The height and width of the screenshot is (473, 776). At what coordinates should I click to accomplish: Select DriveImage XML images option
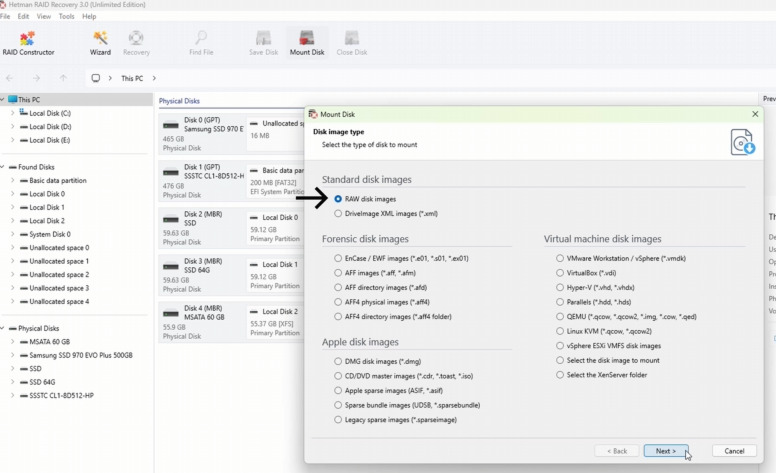point(338,214)
